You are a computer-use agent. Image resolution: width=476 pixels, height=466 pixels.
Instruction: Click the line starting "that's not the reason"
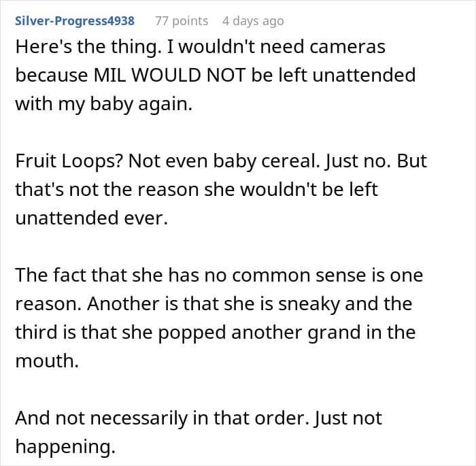tap(197, 190)
